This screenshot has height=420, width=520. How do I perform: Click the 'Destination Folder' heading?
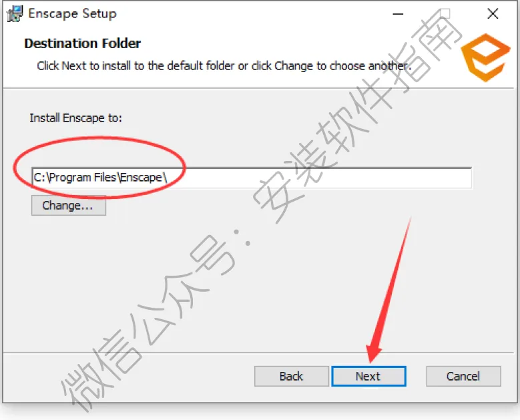tap(83, 43)
